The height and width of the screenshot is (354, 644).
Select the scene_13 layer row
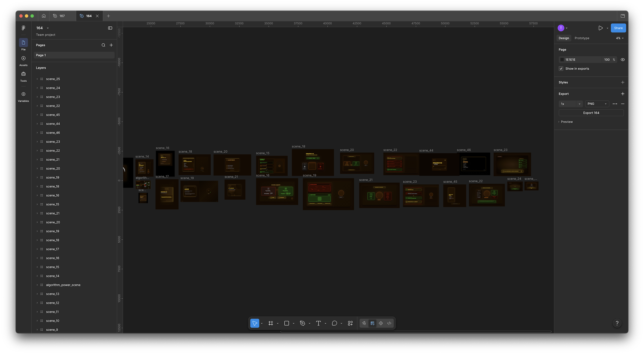tap(74, 294)
